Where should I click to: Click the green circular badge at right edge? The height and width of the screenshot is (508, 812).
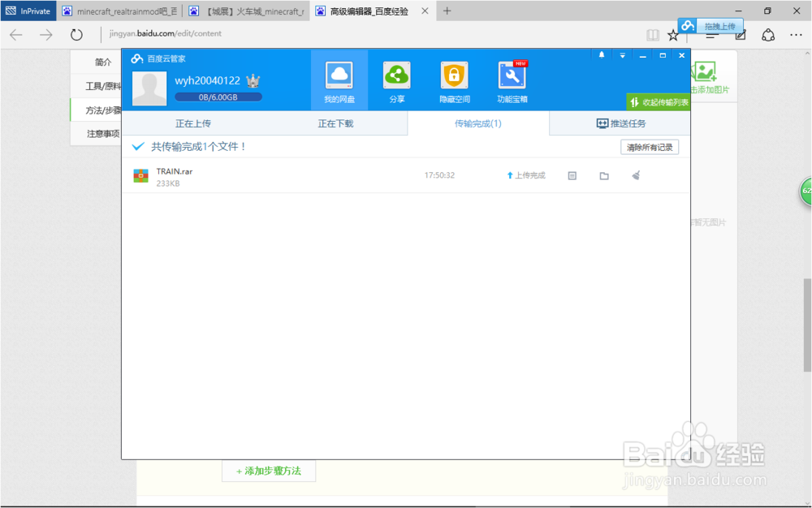[x=806, y=191]
